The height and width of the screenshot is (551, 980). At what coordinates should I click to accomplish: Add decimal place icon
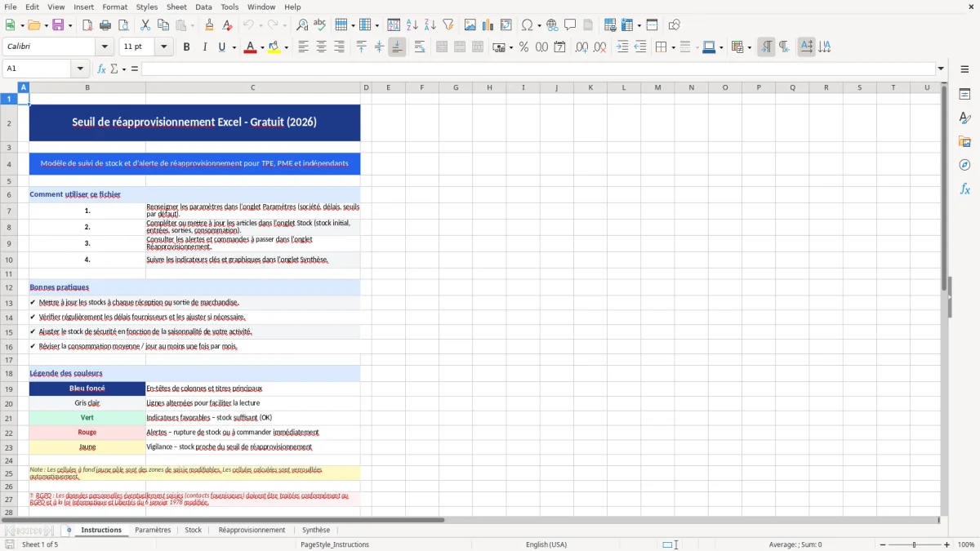pos(581,47)
